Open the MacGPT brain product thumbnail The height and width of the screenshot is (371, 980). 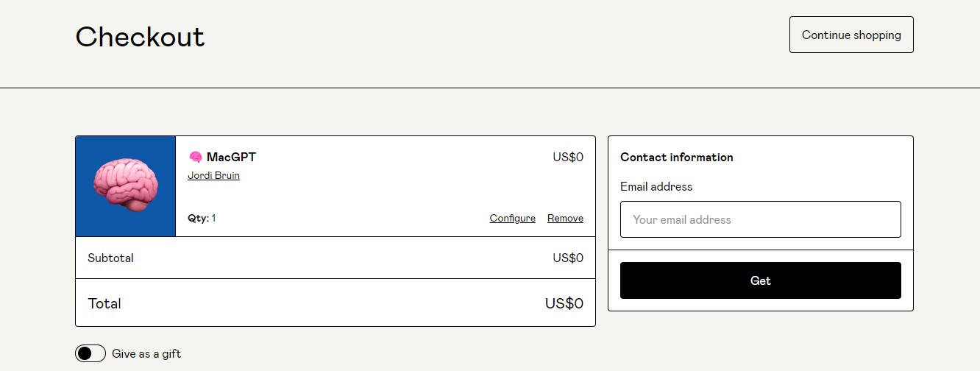click(126, 186)
